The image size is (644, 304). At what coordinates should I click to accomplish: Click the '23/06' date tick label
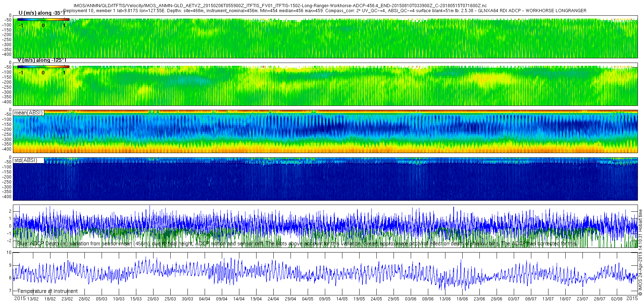point(479,299)
